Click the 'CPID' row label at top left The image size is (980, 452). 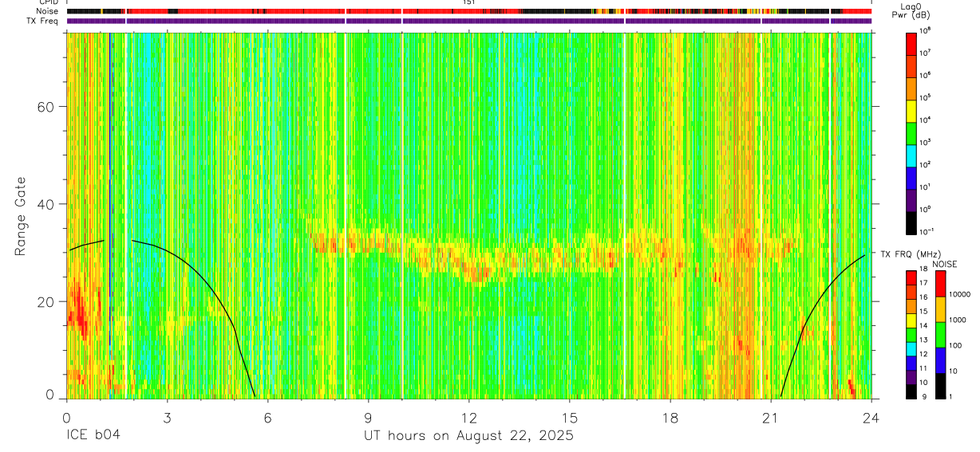[x=48, y=3]
